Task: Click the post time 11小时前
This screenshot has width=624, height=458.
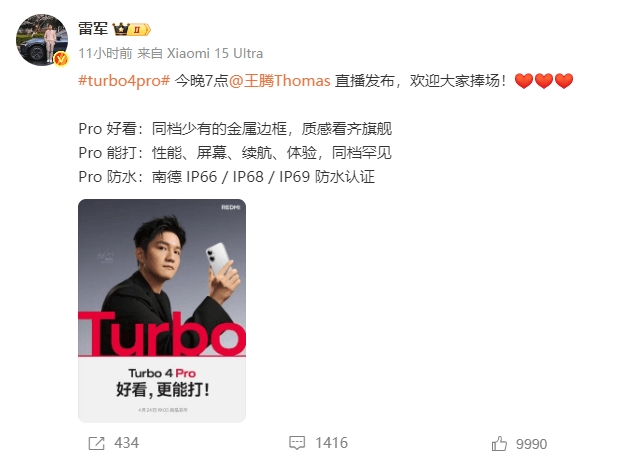Action: pos(105,53)
